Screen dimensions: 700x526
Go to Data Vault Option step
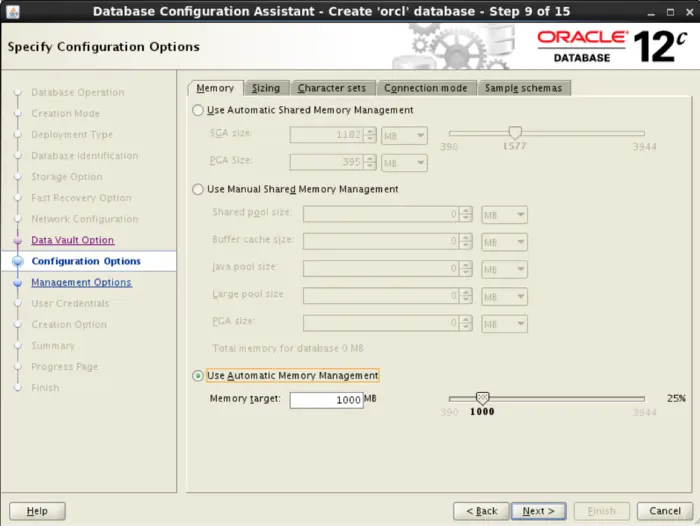[73, 240]
